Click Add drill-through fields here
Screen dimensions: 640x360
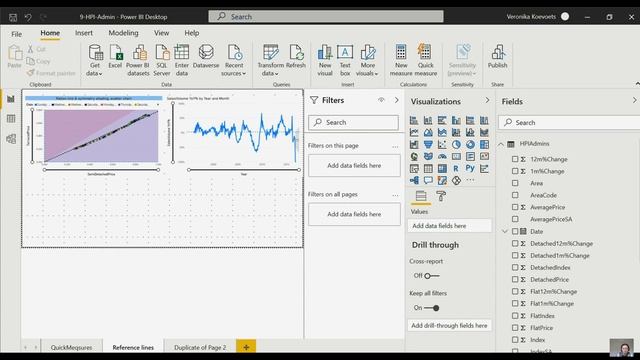(449, 326)
